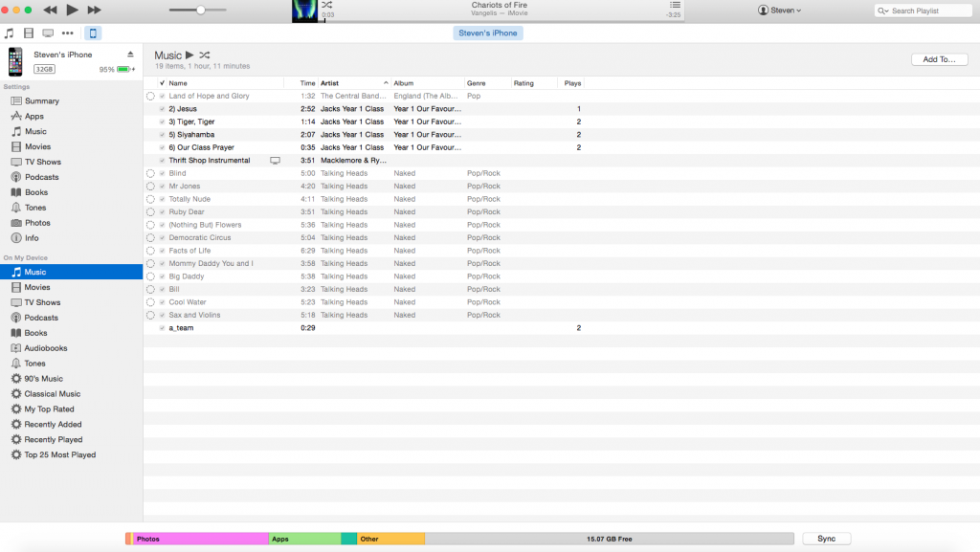Click the 32GB capacity badge

[44, 69]
